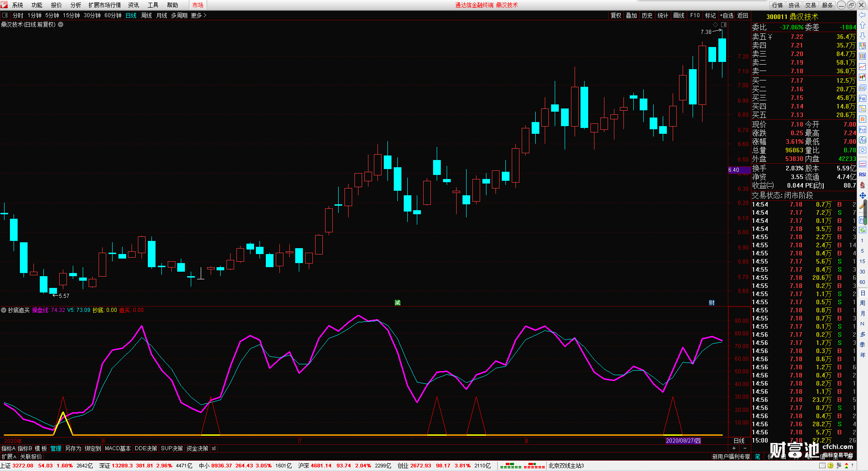Viewport: 868px width, 471px height.
Task: Switch to the DDE决策 indicator tab
Action: point(146,448)
